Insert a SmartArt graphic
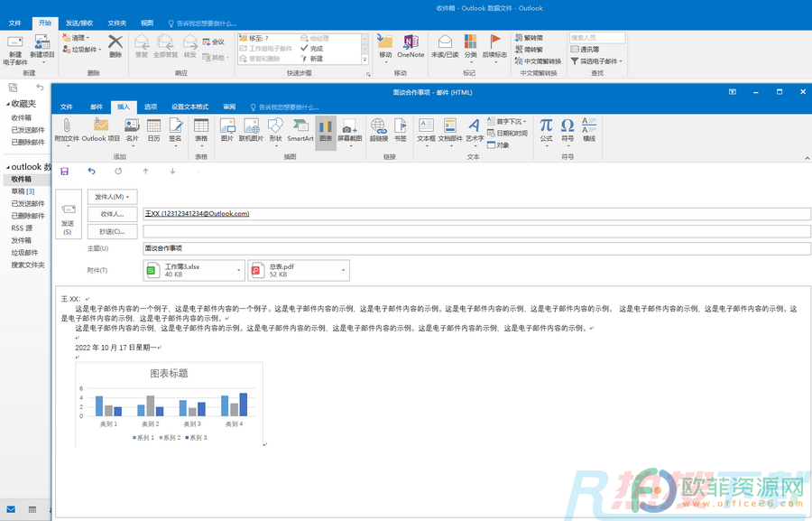812x521 pixels. point(300,131)
